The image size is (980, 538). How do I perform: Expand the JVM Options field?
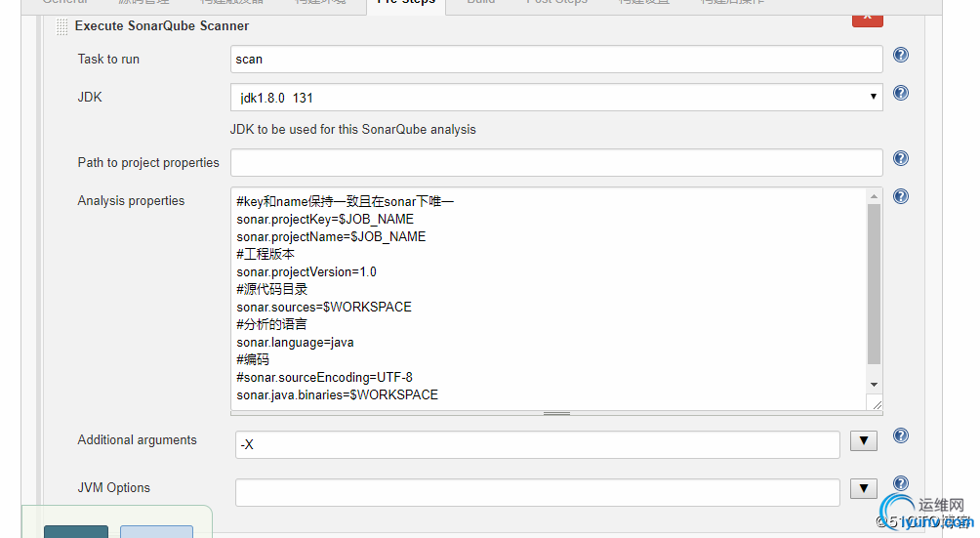864,488
